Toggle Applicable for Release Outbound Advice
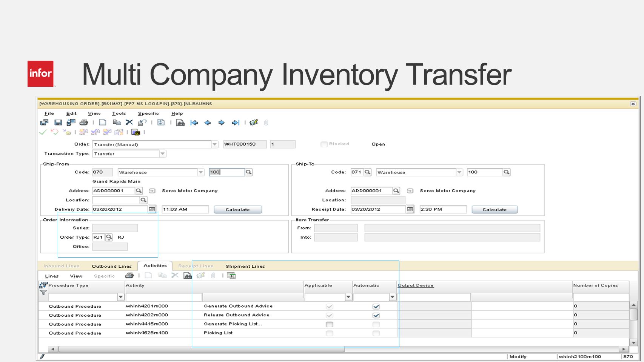This screenshot has width=644, height=362. (330, 315)
